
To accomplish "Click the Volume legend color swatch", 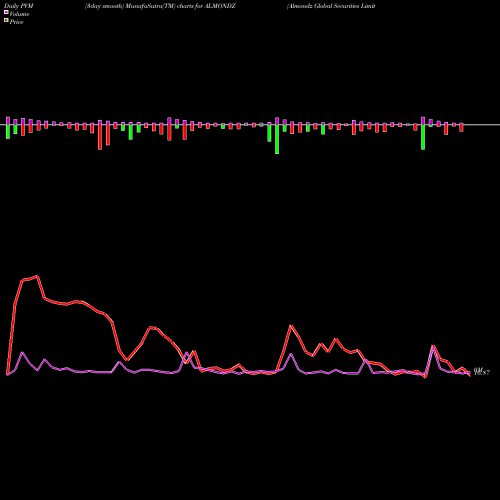I will tap(6, 12).
